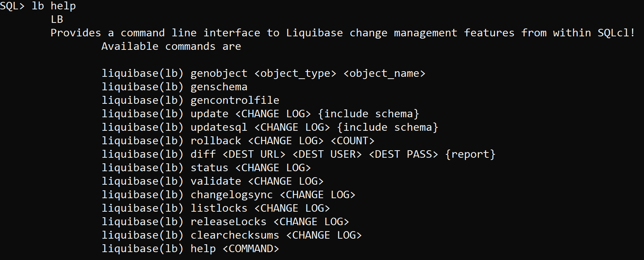The width and height of the screenshot is (644, 260).
Task: Click the 'diff' command word
Action: pos(203,154)
